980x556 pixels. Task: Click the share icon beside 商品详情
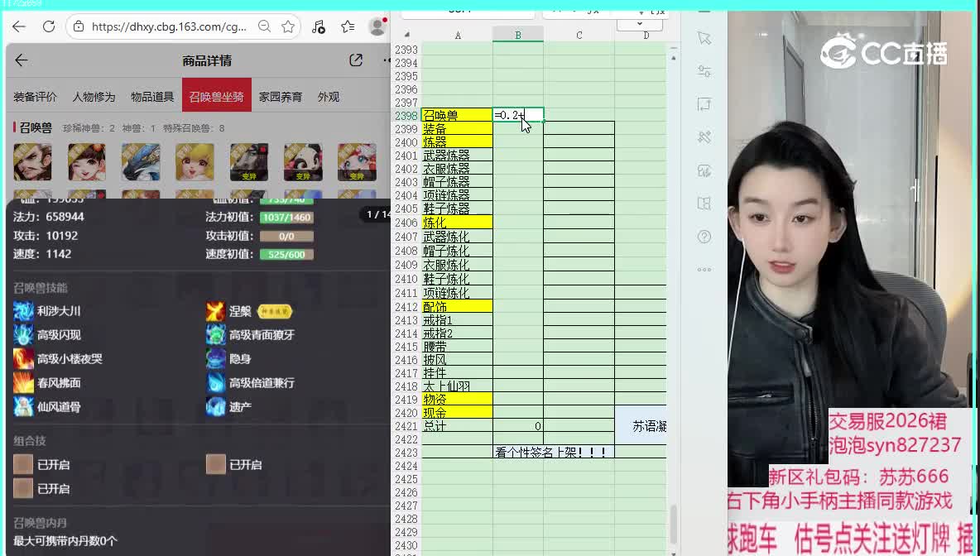[x=356, y=60]
